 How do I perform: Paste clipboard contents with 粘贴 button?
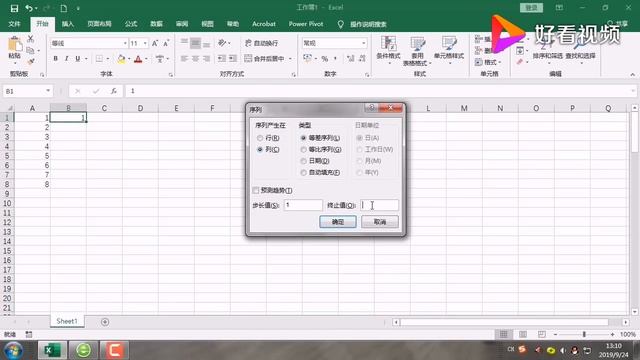pos(15,49)
